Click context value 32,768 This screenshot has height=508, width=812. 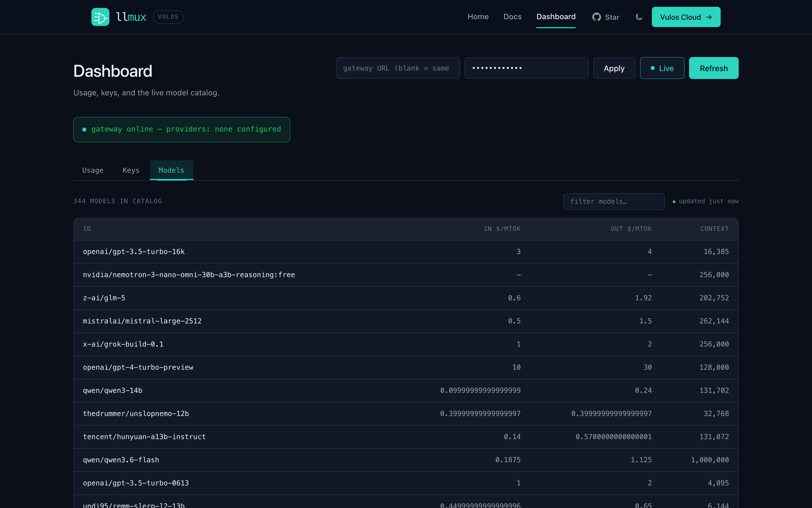point(716,413)
